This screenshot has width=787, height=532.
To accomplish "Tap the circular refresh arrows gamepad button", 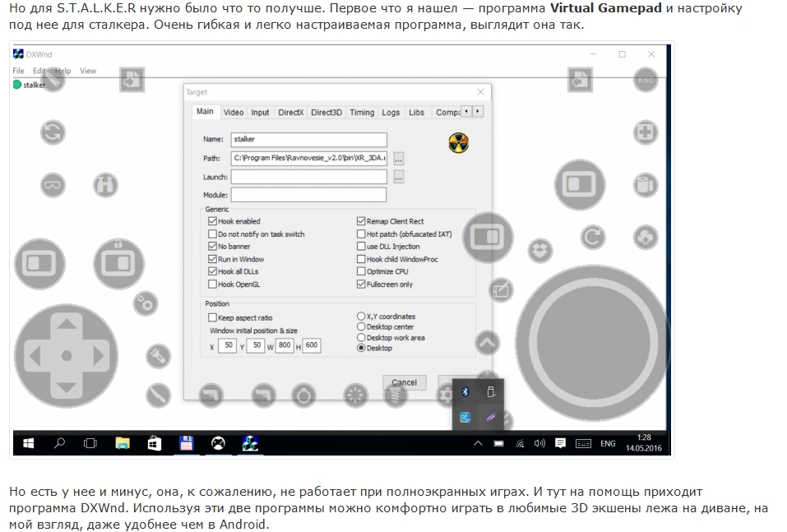I will pos(53,132).
